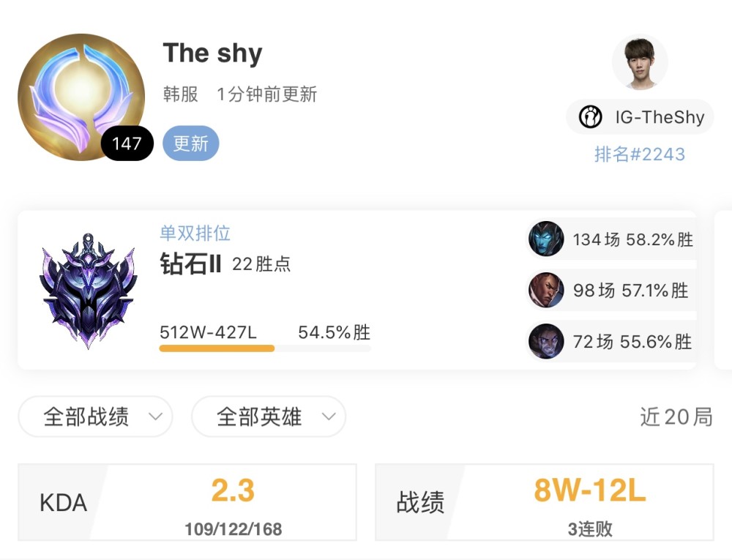Open the 战绩 8W-12L record panel

point(545,502)
